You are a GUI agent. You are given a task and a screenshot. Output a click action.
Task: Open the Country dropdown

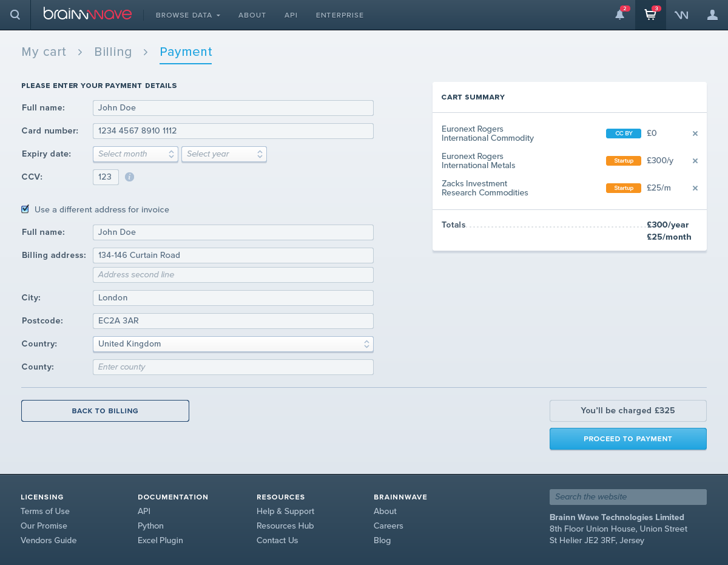coord(233,344)
